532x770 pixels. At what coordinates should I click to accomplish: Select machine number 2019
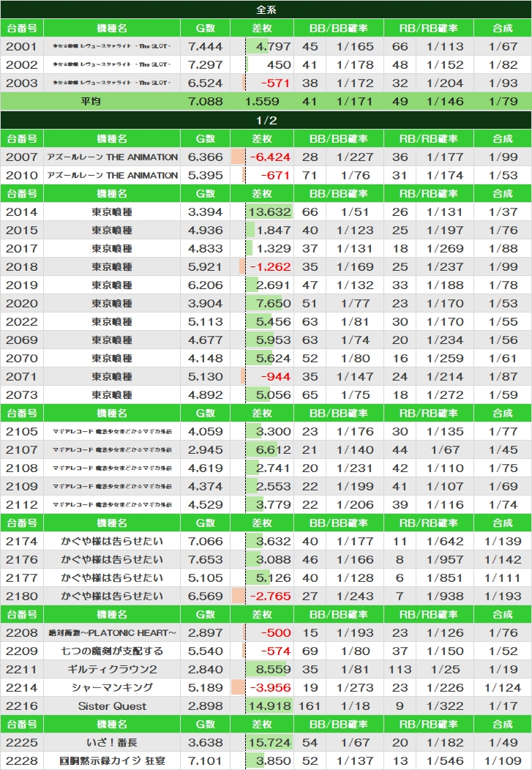click(22, 285)
